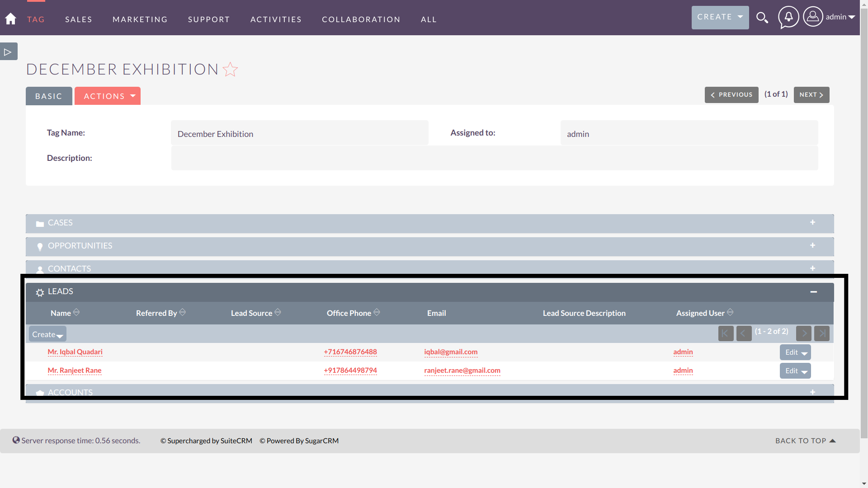This screenshot has height=488, width=868.
Task: Open Supercharged by SuiteCRM link
Action: tap(206, 441)
